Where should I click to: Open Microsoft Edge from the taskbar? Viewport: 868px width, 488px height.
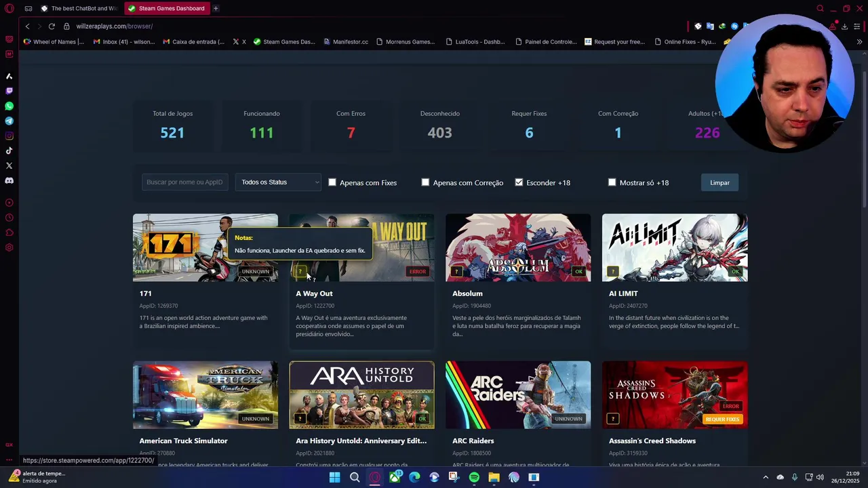click(x=414, y=477)
